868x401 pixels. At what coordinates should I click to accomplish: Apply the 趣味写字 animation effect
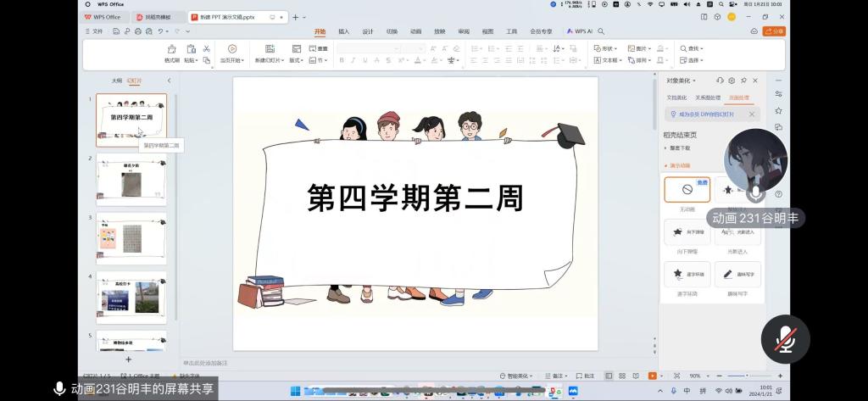click(737, 274)
